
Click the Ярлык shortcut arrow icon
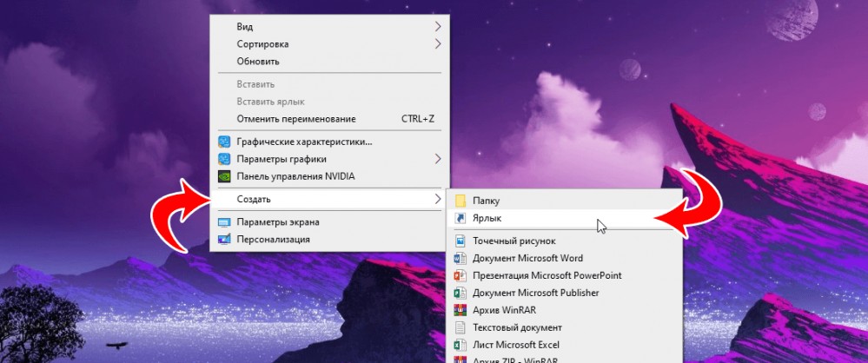[460, 219]
